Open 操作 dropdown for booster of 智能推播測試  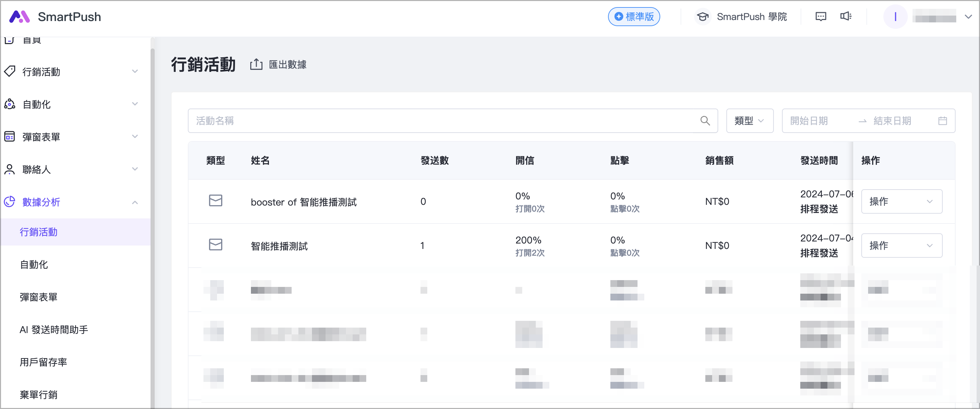tap(901, 201)
